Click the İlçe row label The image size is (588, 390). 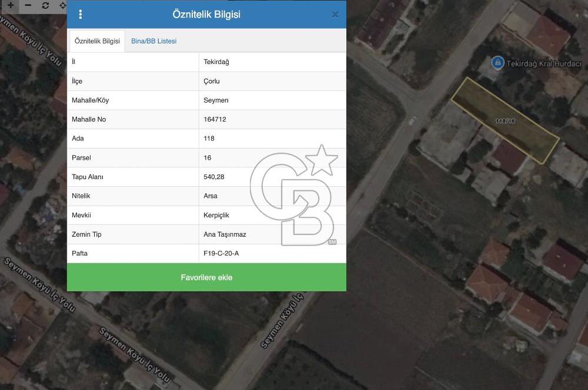click(x=77, y=81)
